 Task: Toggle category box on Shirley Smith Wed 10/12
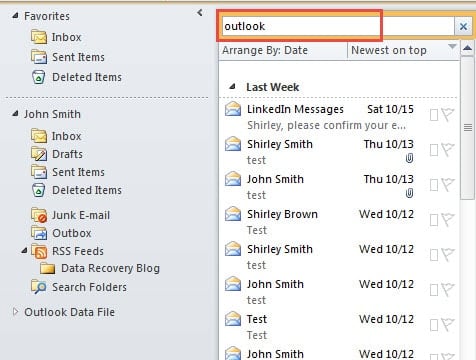(434, 255)
